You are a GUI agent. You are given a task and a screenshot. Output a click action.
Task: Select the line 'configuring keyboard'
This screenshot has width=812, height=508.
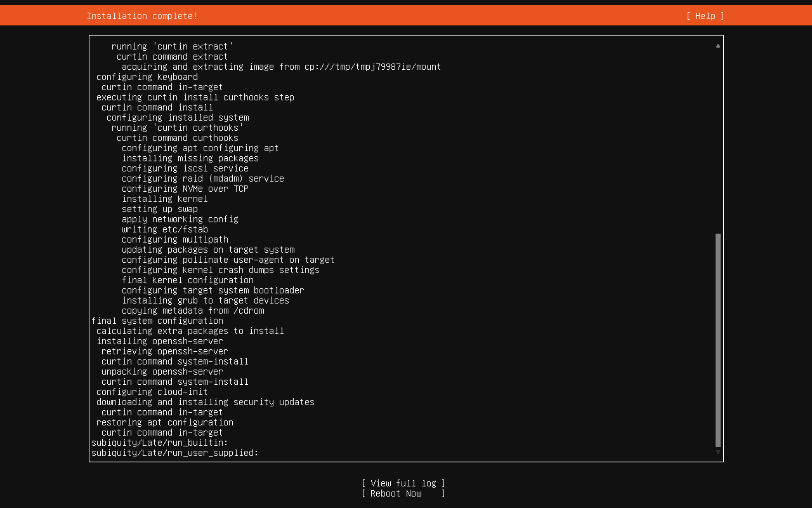pyautogui.click(x=147, y=77)
